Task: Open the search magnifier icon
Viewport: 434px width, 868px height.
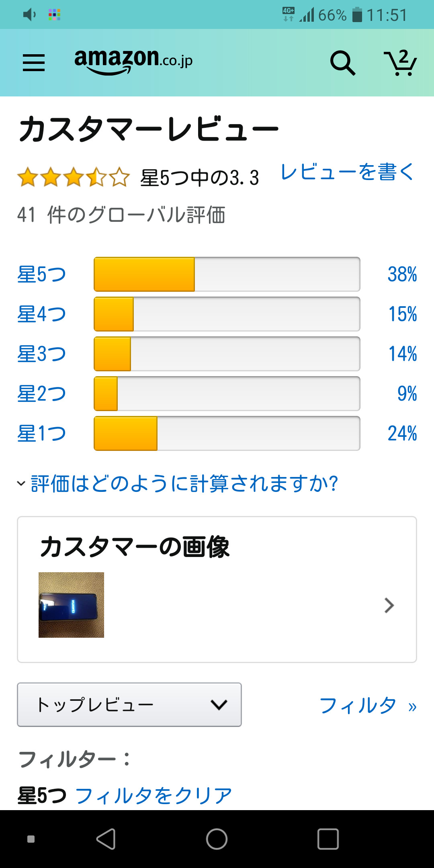Action: (342, 63)
